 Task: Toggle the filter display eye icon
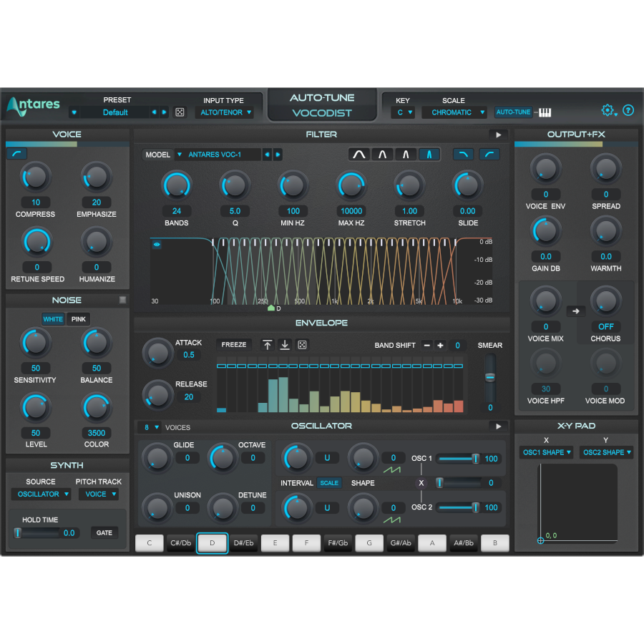[157, 245]
